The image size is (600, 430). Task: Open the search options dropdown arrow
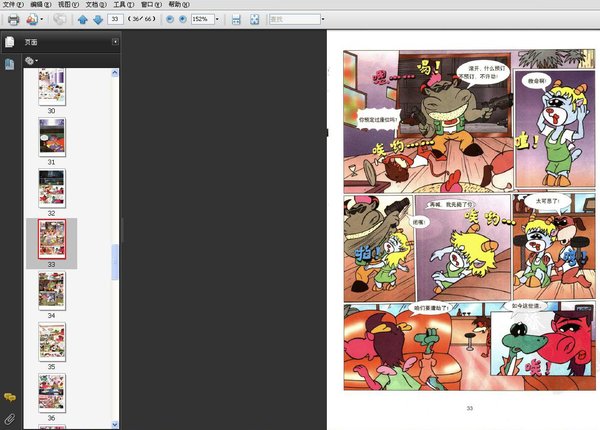(x=323, y=19)
